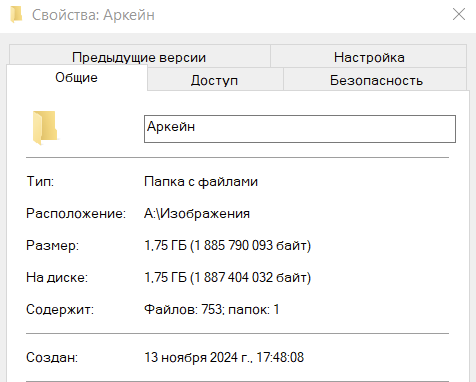The height and width of the screenshot is (382, 476).
Task: Click the Свойства: Аркейн title text
Action: pyautogui.click(x=93, y=15)
